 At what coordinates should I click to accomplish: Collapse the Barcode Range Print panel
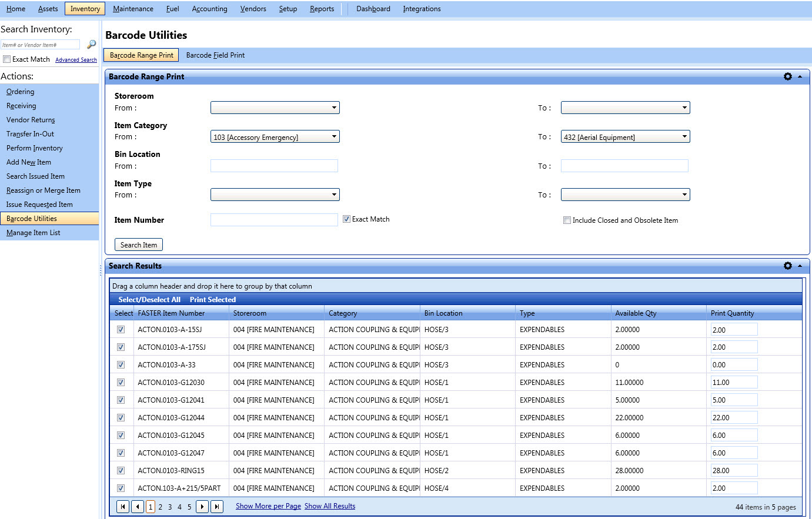(800, 76)
